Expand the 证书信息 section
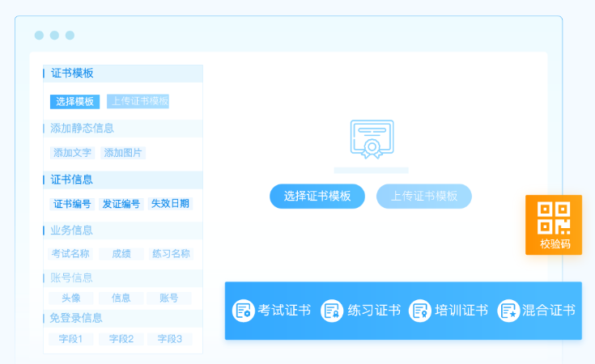This screenshot has height=364, width=595. [72, 180]
